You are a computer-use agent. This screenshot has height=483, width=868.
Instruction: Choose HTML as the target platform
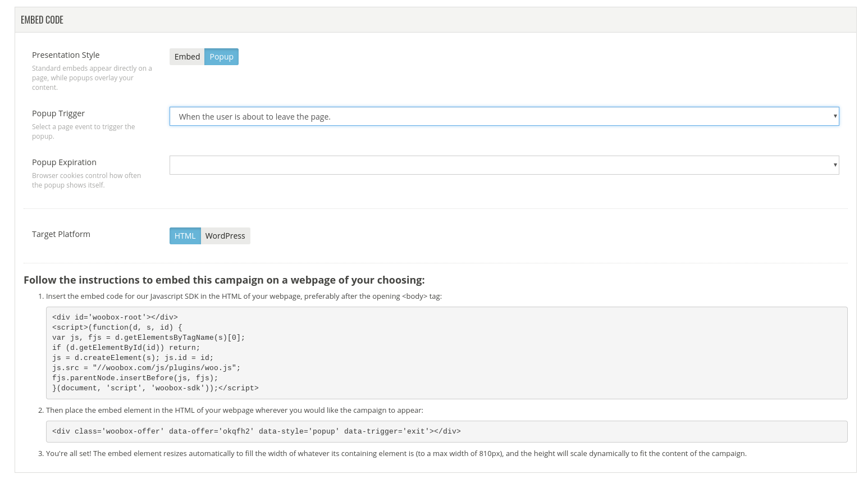coord(185,236)
